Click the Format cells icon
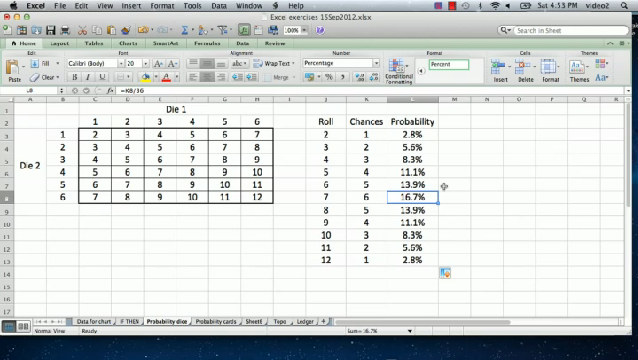 point(548,65)
